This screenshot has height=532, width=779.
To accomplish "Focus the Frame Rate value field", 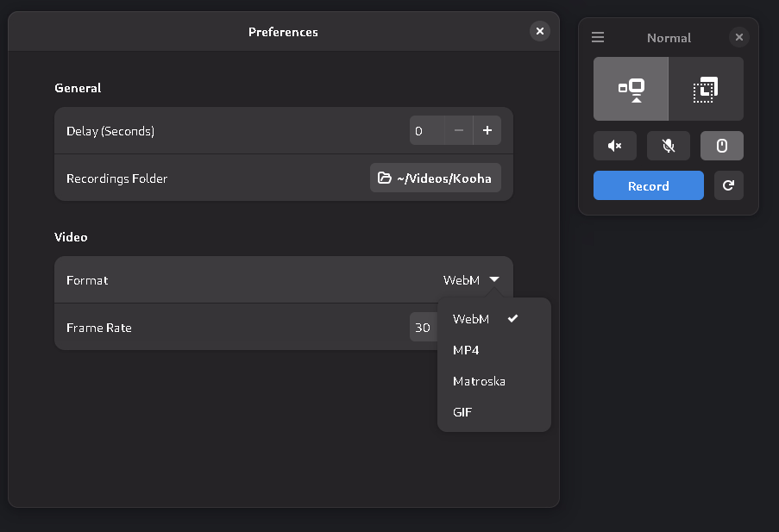I will coord(424,328).
